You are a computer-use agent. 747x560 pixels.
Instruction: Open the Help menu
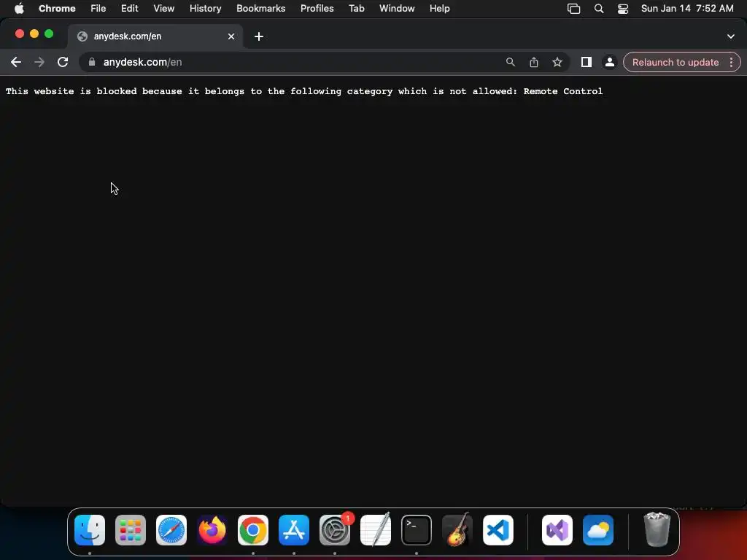coord(439,8)
